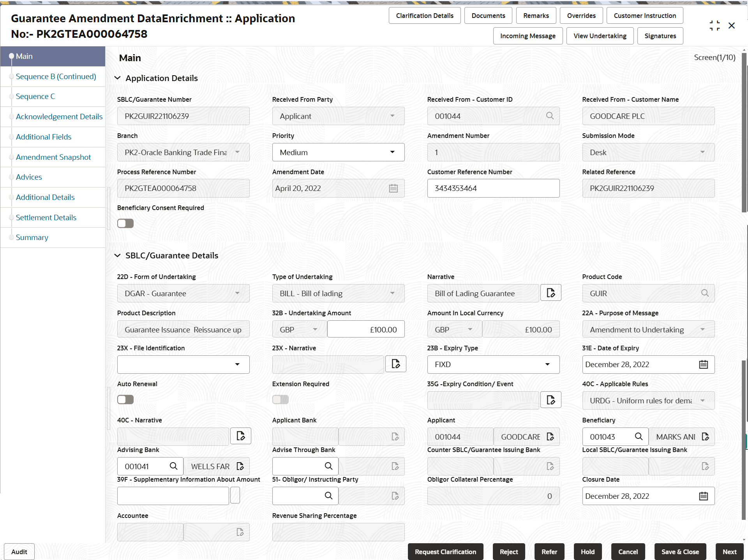Viewport: 748px width, 560px height.
Task: Open Narrative edit icon for Bill of Lading
Action: [550, 293]
